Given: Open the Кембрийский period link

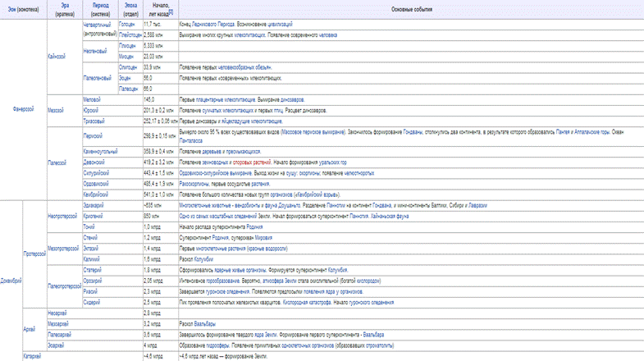Looking at the screenshot, I should pos(96,194).
